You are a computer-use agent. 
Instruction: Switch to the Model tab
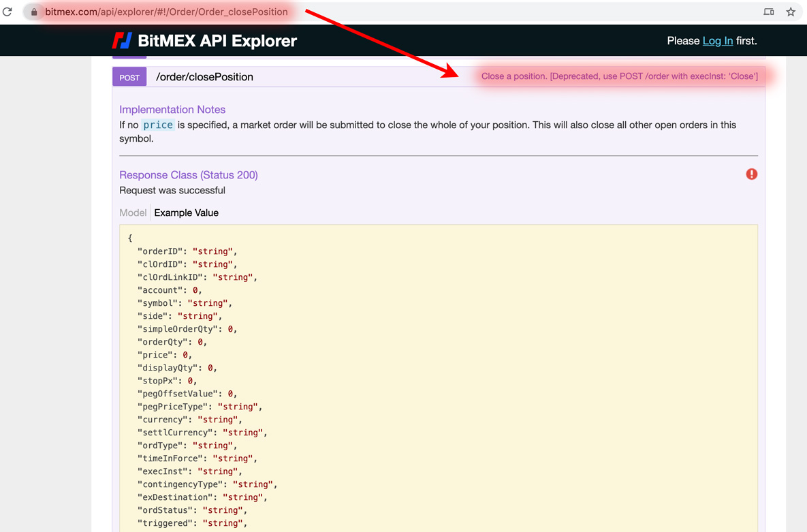(x=133, y=213)
